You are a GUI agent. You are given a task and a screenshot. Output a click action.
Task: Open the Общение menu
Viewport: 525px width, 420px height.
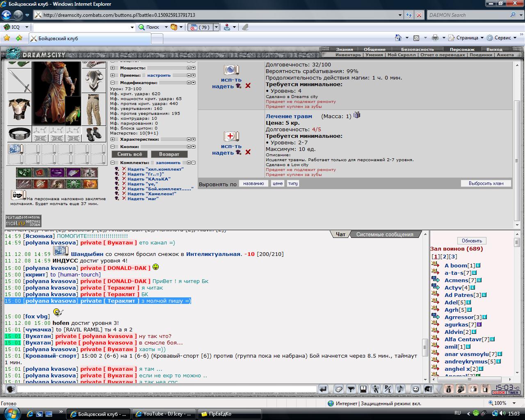click(374, 49)
